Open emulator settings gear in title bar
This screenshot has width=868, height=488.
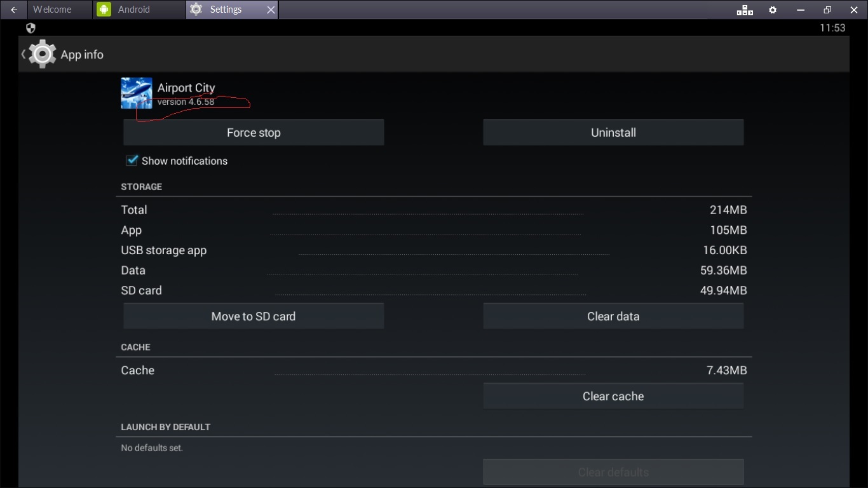point(773,10)
